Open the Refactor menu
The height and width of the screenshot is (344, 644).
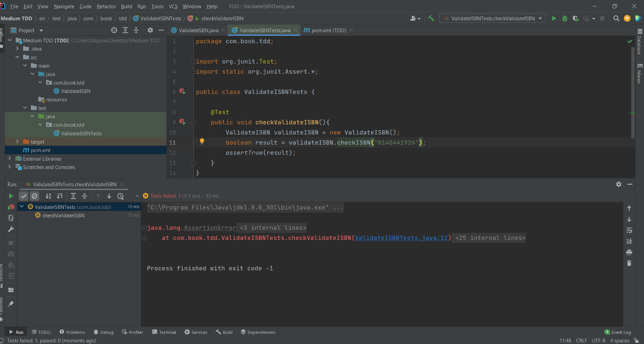pos(106,6)
